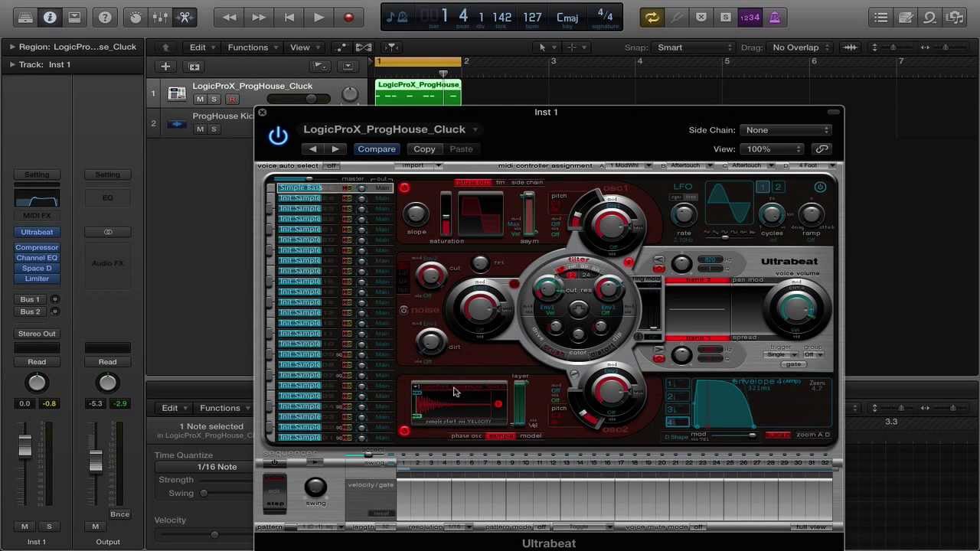The image size is (980, 551).
Task: Open the Limiter plug-in slot
Action: coord(37,279)
